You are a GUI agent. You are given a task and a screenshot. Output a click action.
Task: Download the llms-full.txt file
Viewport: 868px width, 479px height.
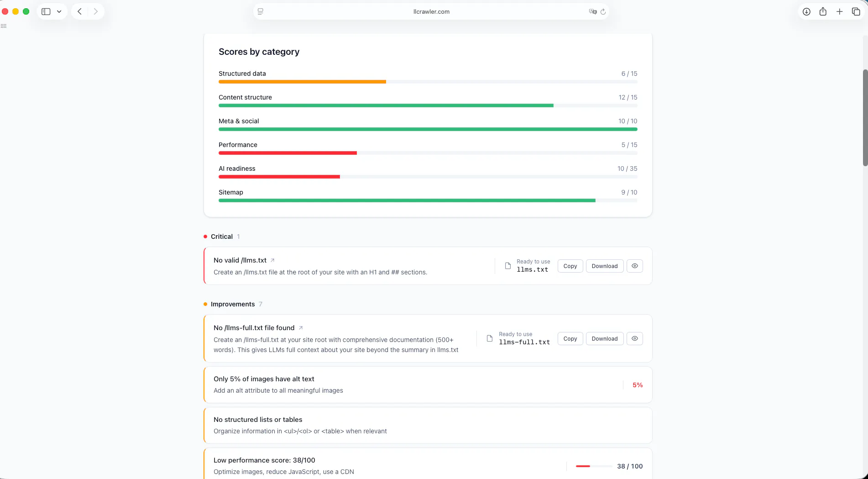pos(605,338)
